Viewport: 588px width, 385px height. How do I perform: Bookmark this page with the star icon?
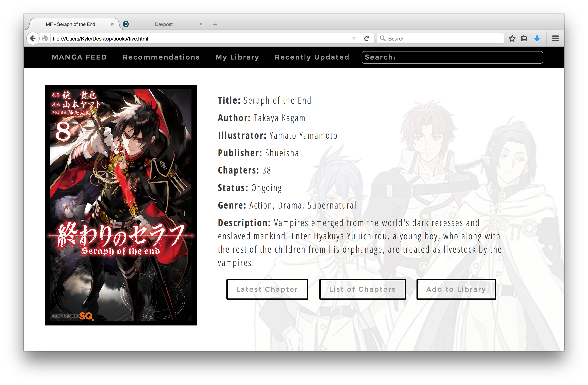pos(512,39)
